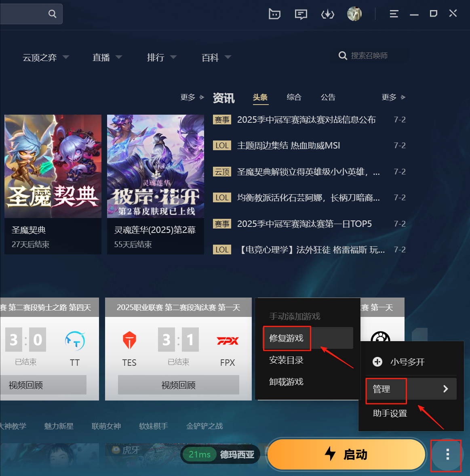470x476 pixels.
Task: Open the Bilibili-style video icon in title bar
Action: pyautogui.click(x=274, y=14)
